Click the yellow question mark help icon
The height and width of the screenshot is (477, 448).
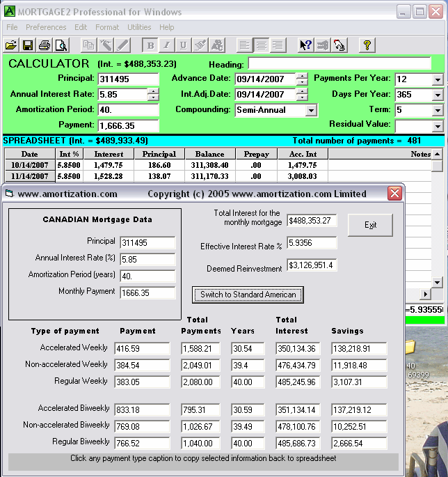point(367,45)
